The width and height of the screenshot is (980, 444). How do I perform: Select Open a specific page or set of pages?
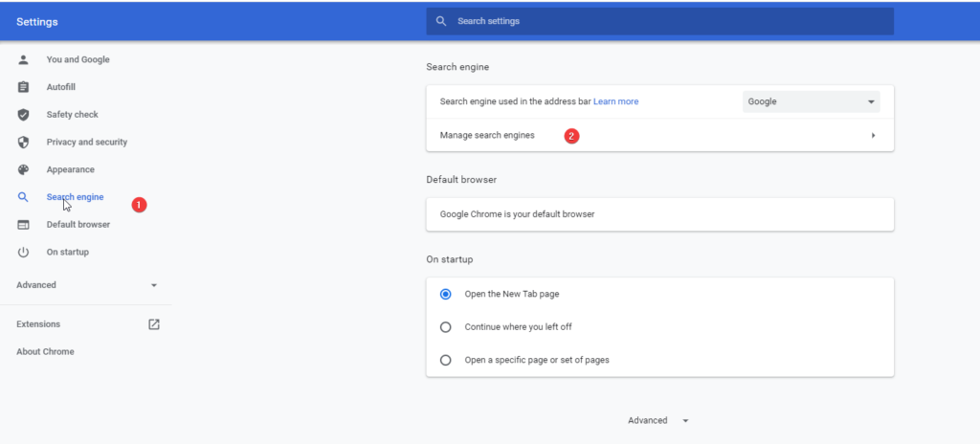pos(446,360)
